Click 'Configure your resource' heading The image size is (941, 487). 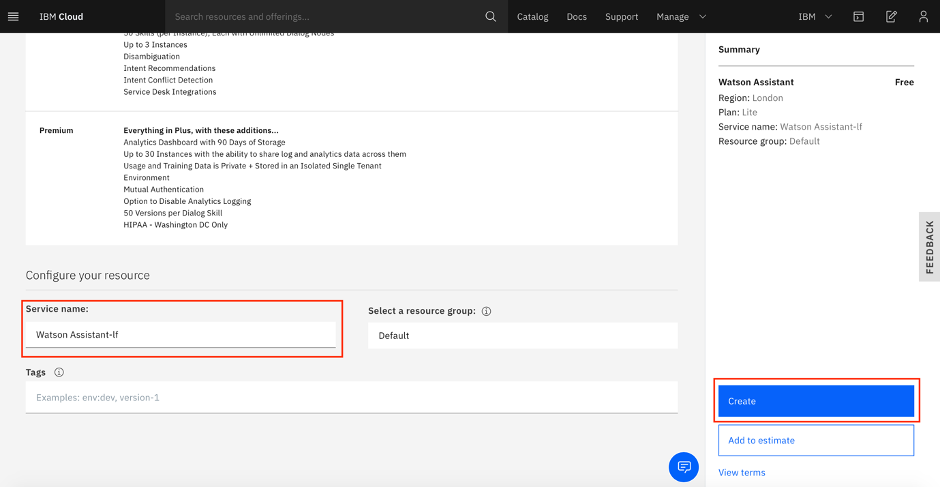click(88, 275)
